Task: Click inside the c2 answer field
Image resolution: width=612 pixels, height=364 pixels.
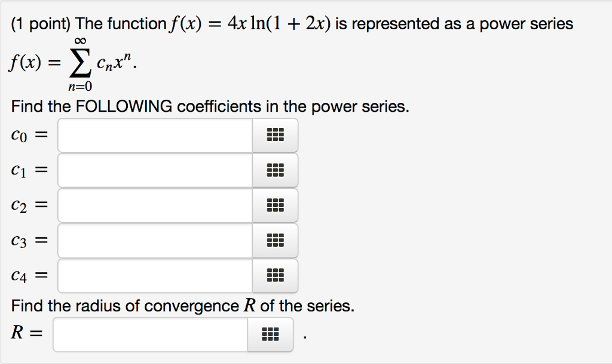Action: (x=155, y=205)
